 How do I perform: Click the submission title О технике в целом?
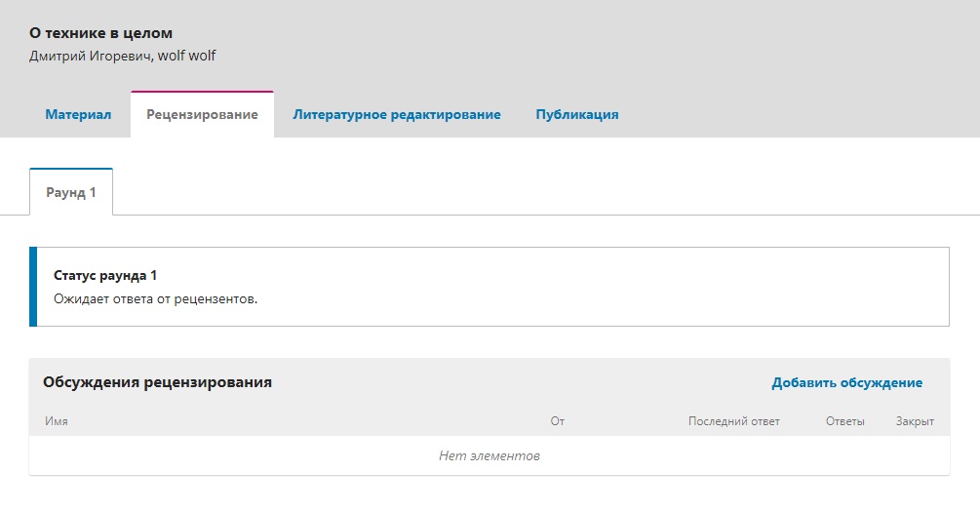pyautogui.click(x=100, y=33)
